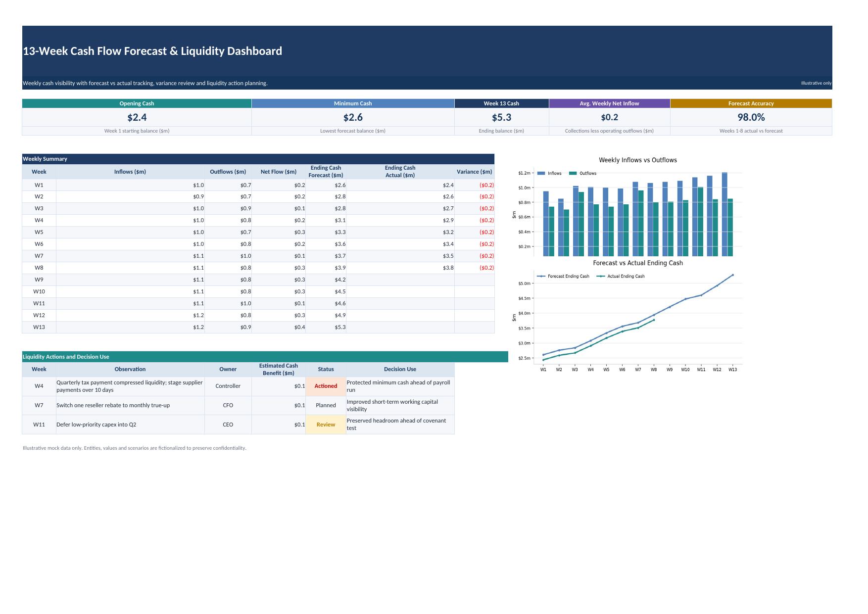
Task: Select the 'Illustrative only' note in the header
Action: [816, 83]
